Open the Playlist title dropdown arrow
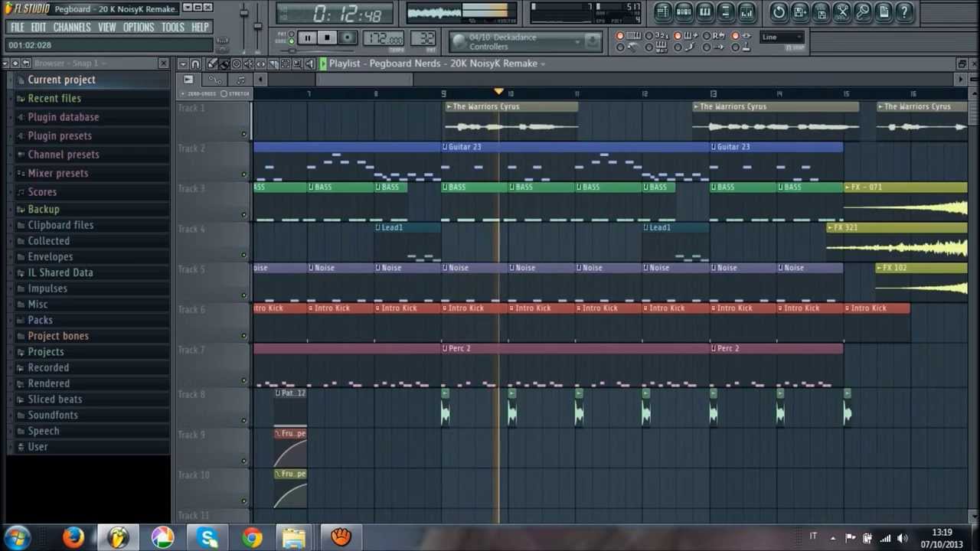 pyautogui.click(x=542, y=64)
